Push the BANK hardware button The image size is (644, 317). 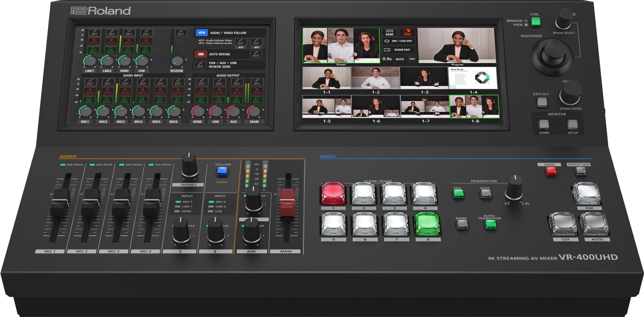pos(462,225)
